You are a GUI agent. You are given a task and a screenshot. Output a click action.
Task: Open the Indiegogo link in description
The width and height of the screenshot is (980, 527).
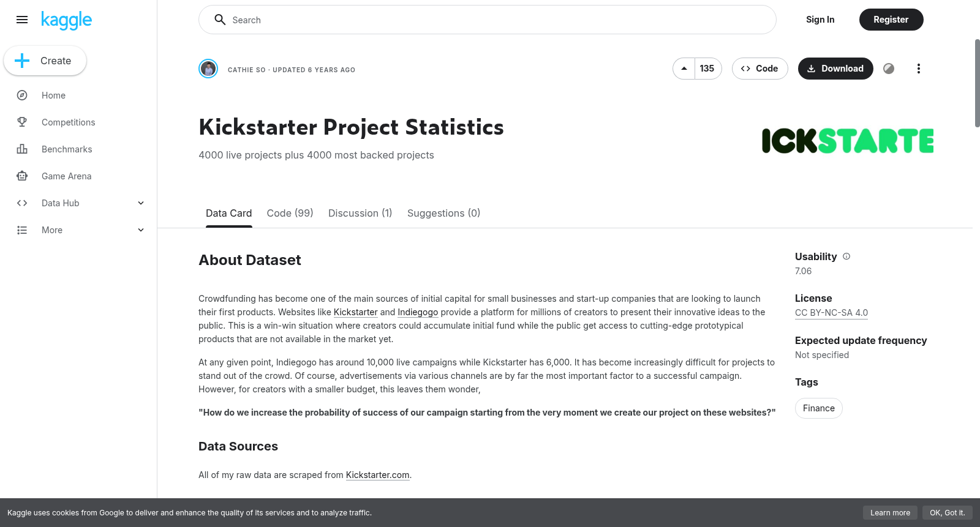click(x=418, y=312)
